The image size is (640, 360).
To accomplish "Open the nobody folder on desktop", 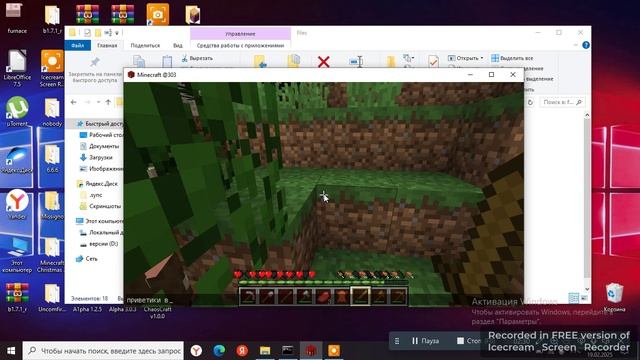I will click(x=52, y=112).
